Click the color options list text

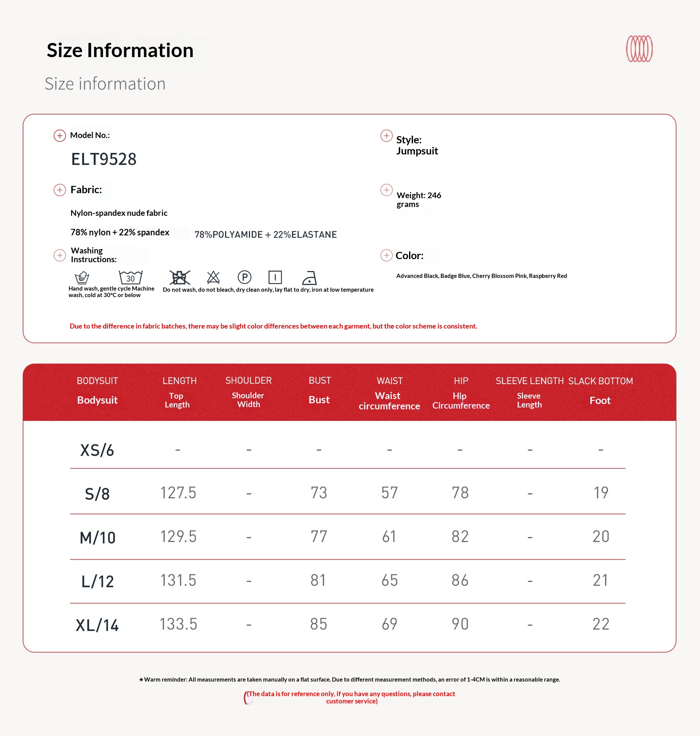point(481,276)
